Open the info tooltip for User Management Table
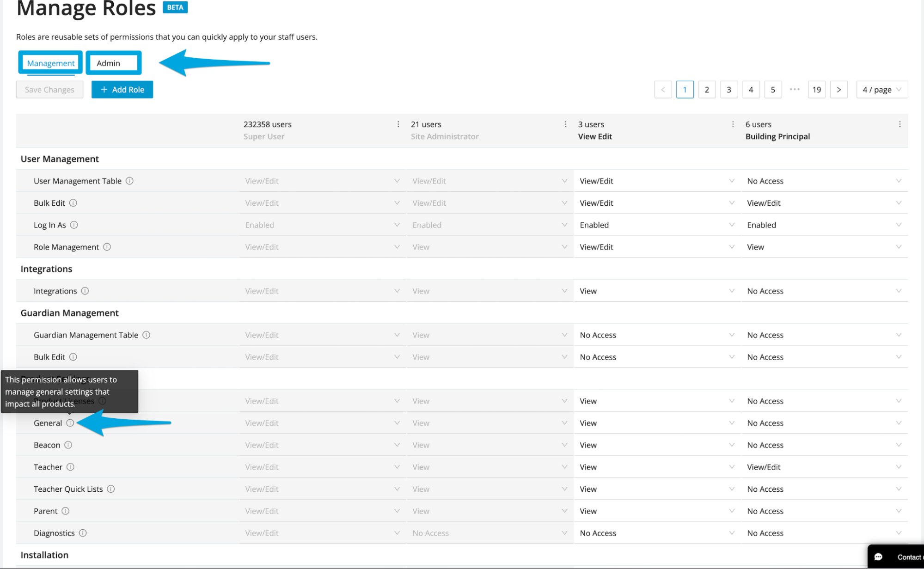 coord(130,181)
